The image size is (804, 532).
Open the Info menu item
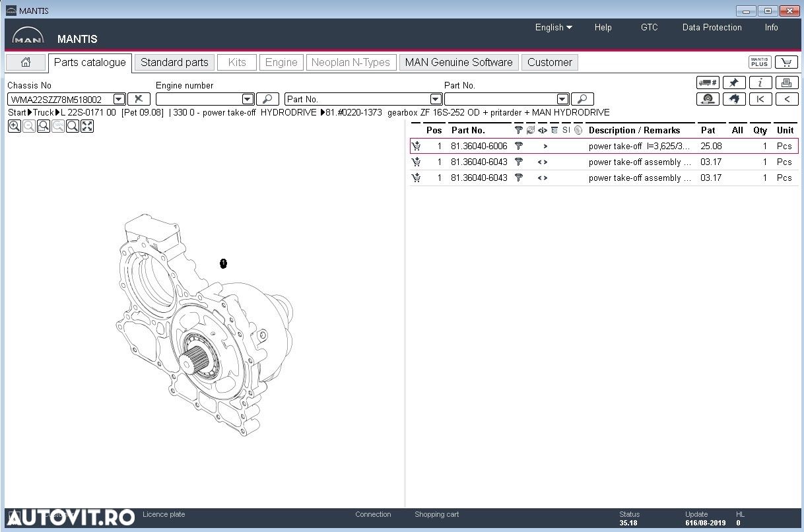coord(772,27)
